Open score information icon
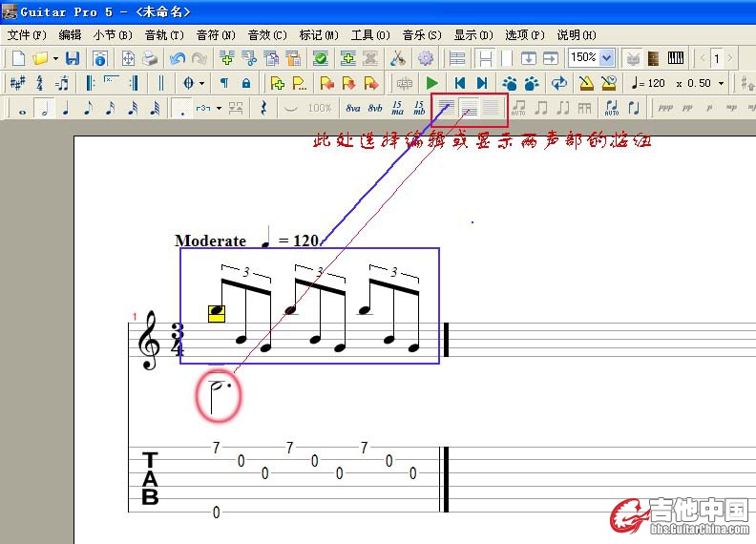Viewport: 756px width, 544px height. click(x=100, y=58)
